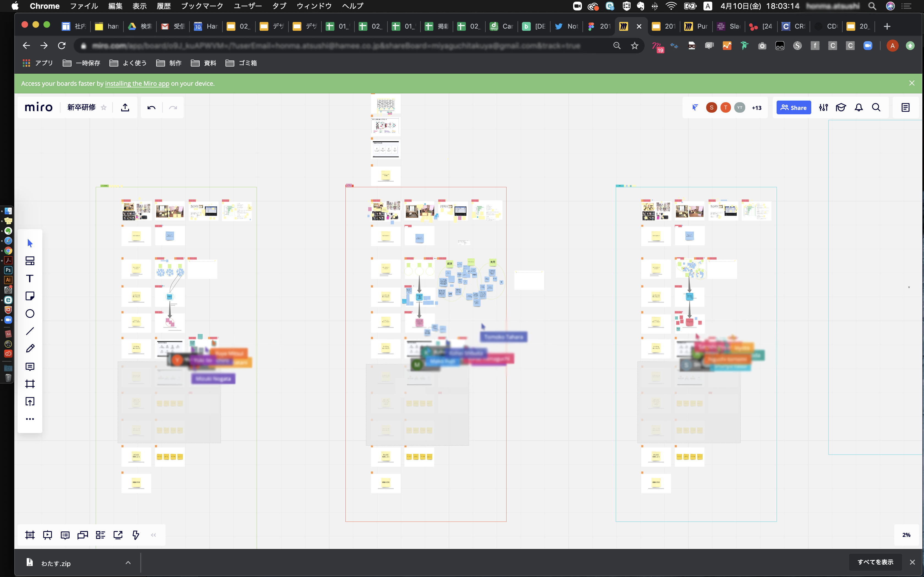The height and width of the screenshot is (577, 924).
Task: Select the Sticky note tool
Action: point(30,296)
